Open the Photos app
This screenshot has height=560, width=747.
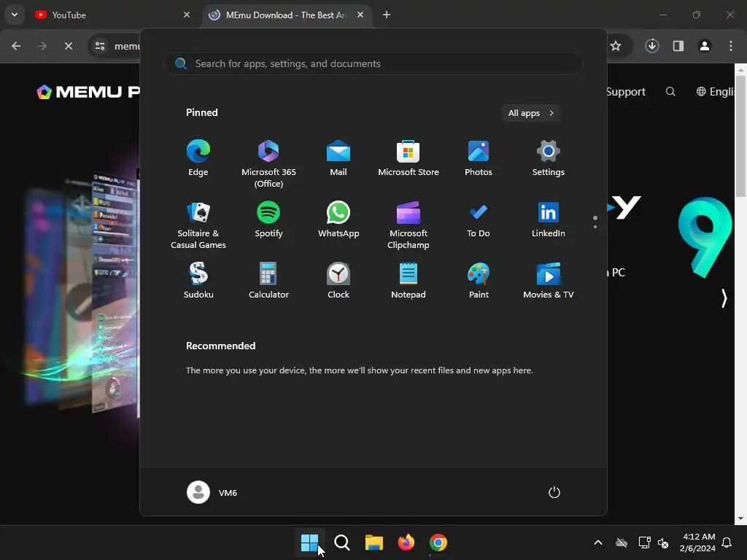[479, 158]
